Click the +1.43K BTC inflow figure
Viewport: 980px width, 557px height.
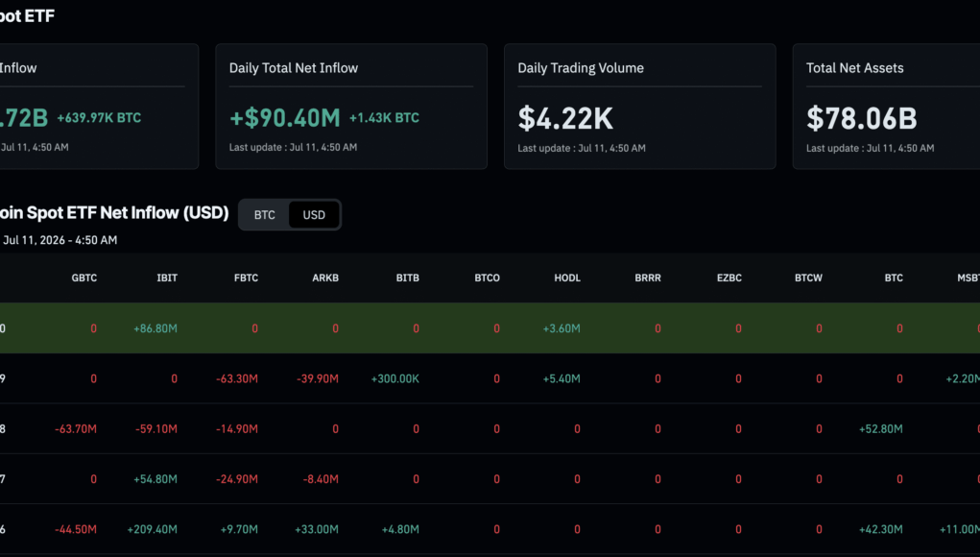pos(384,118)
